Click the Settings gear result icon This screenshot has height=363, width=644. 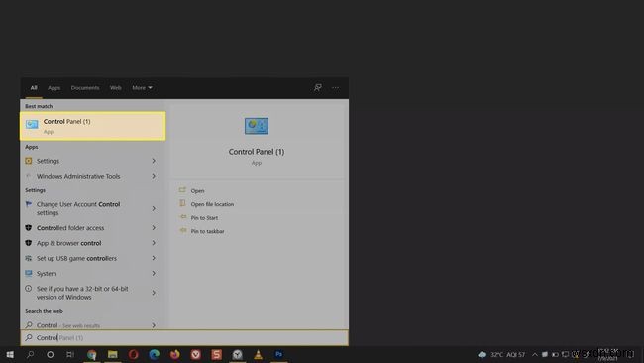[x=29, y=161]
